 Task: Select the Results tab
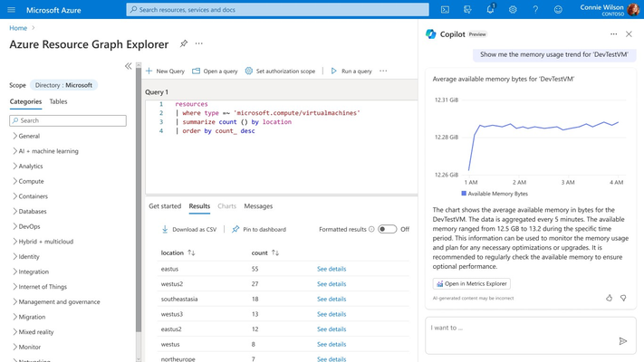point(199,206)
